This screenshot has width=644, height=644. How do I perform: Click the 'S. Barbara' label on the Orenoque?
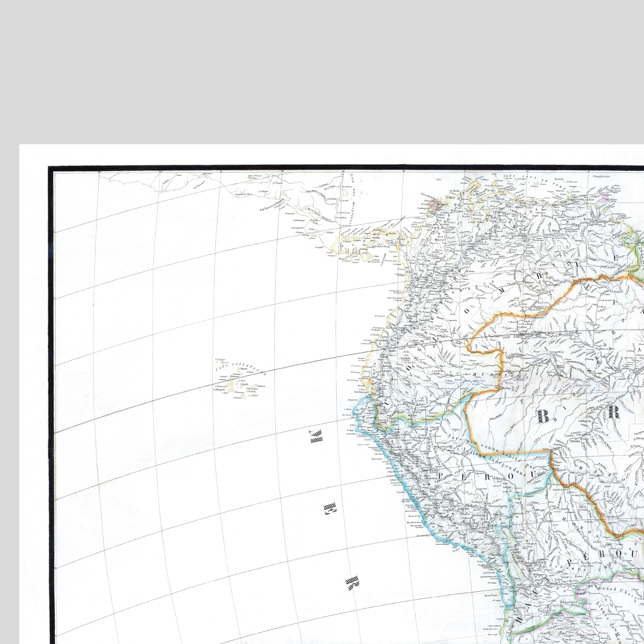pyautogui.click(x=529, y=282)
